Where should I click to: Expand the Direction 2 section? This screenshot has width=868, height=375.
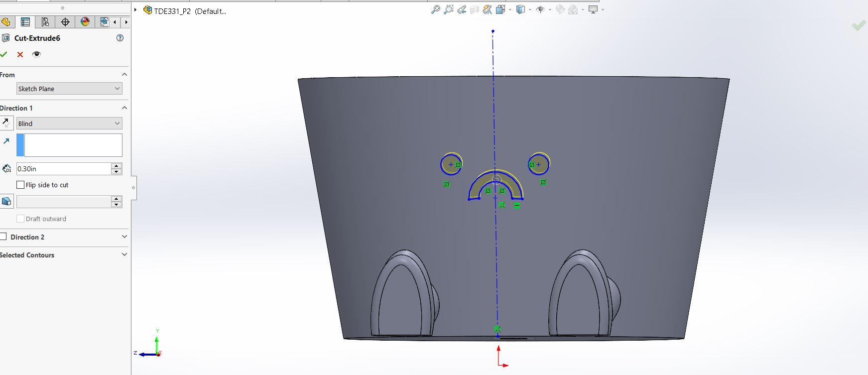tap(124, 237)
